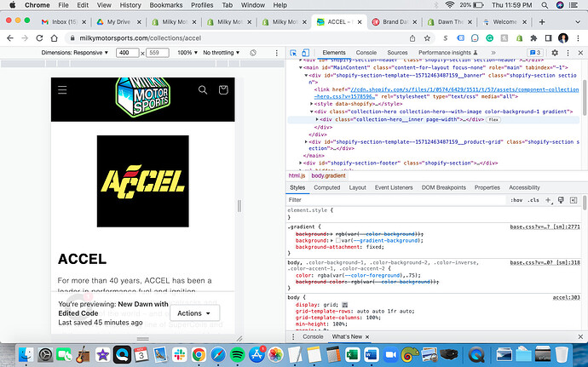The width and height of the screenshot is (588, 367).
Task: Click the viewport width field showing 400
Action: pos(128,53)
